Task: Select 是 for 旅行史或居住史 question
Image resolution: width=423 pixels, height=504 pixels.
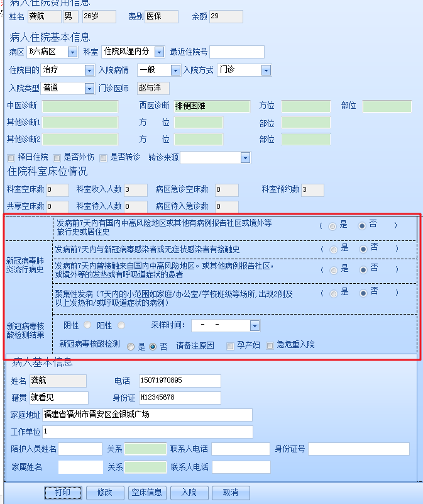Action: point(332,227)
